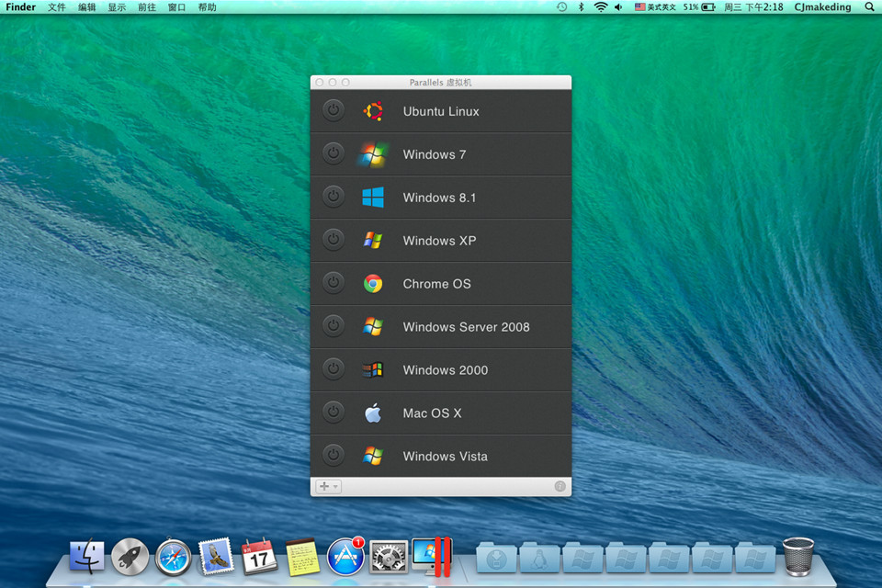Toggle power for Windows 7 VM

click(334, 153)
